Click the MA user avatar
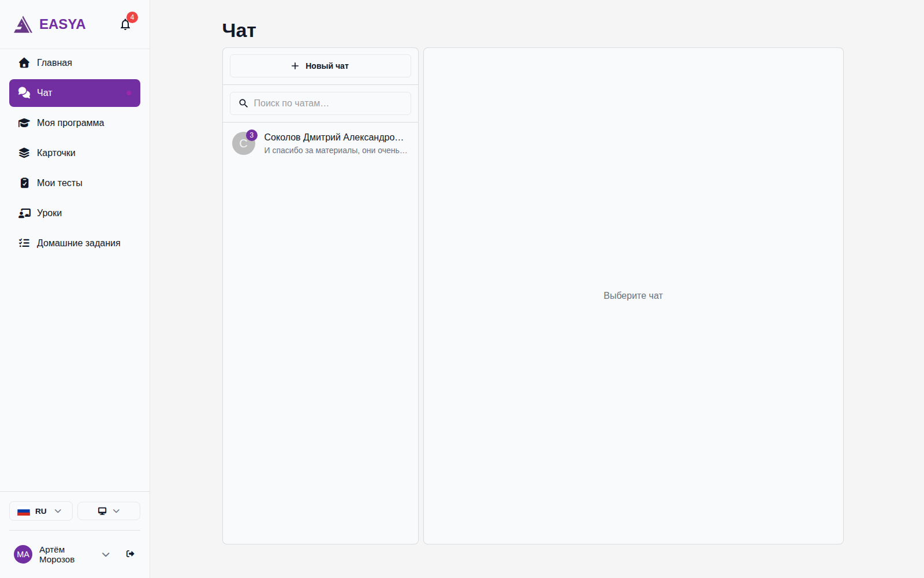The height and width of the screenshot is (578, 924). [23, 554]
